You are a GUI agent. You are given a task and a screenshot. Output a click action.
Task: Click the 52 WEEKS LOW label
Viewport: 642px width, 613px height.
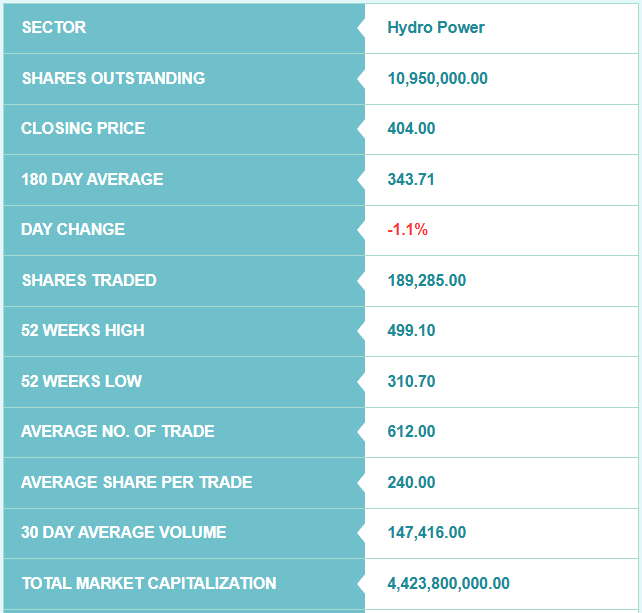pyautogui.click(x=81, y=381)
